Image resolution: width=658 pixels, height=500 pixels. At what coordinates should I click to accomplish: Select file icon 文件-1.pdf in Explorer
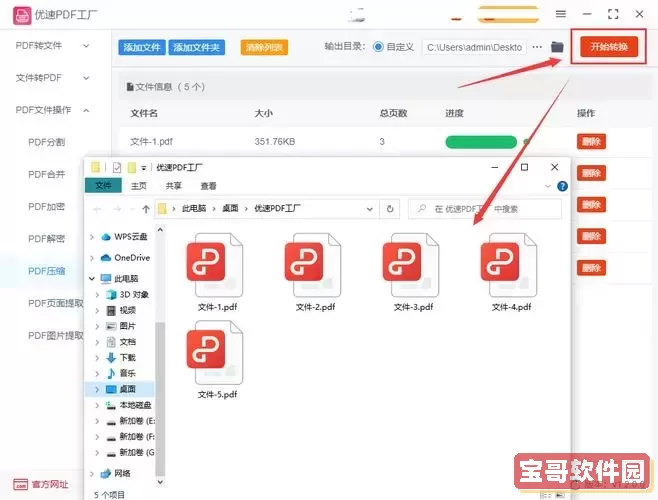pos(215,265)
